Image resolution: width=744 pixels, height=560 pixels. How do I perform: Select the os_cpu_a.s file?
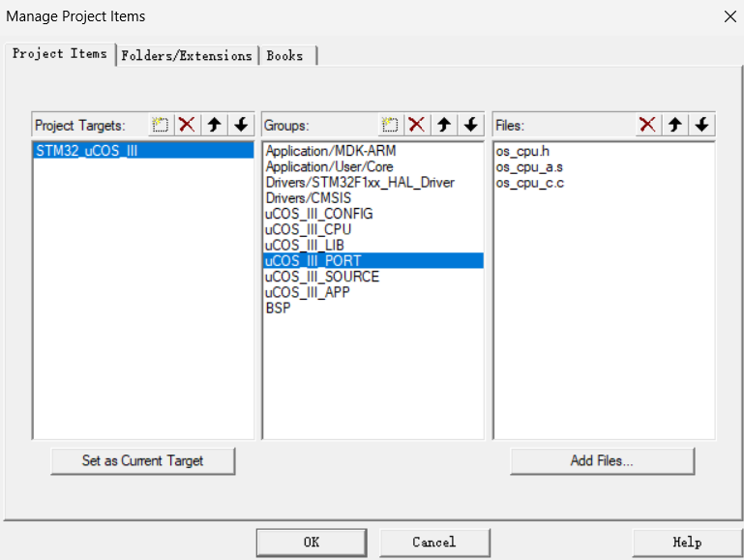[x=604, y=167]
